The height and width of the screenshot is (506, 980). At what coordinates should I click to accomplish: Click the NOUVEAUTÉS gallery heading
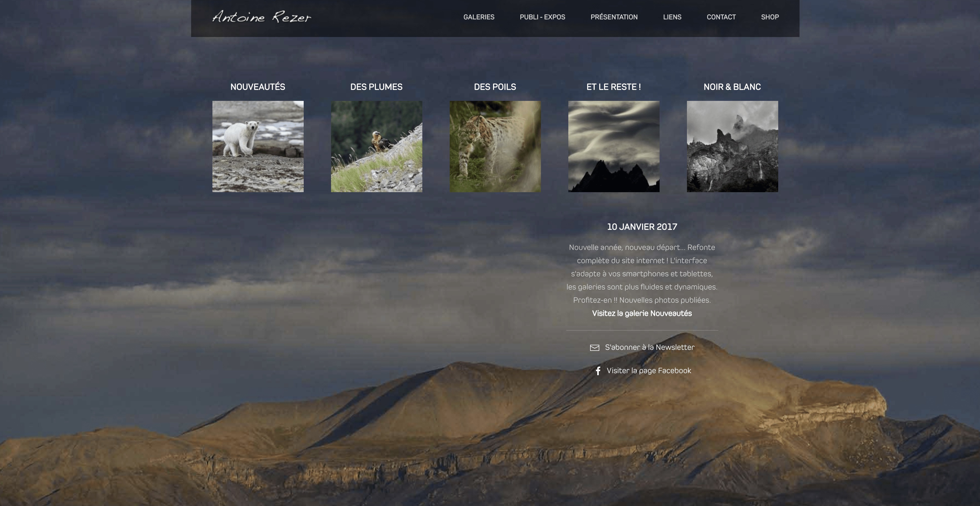click(x=258, y=87)
